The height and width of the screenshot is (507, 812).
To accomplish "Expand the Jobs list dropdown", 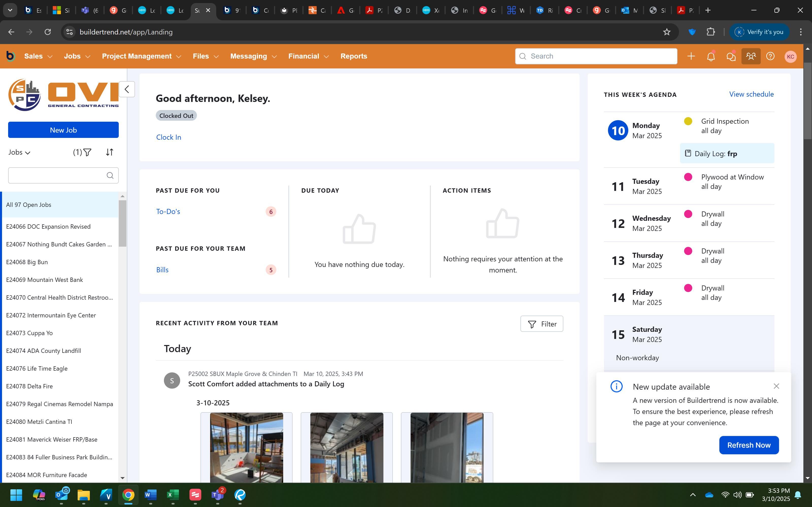I will pyautogui.click(x=20, y=153).
